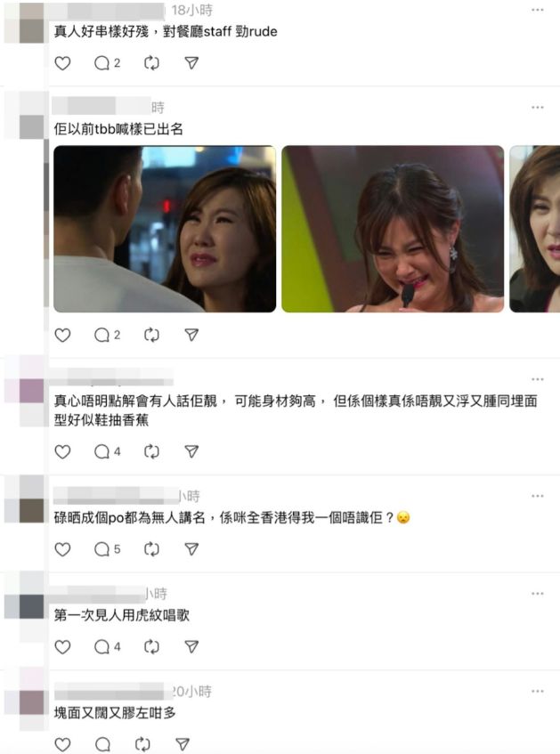The image size is (560, 754).
Task: Like the comment with tbb photos
Action: (62, 335)
